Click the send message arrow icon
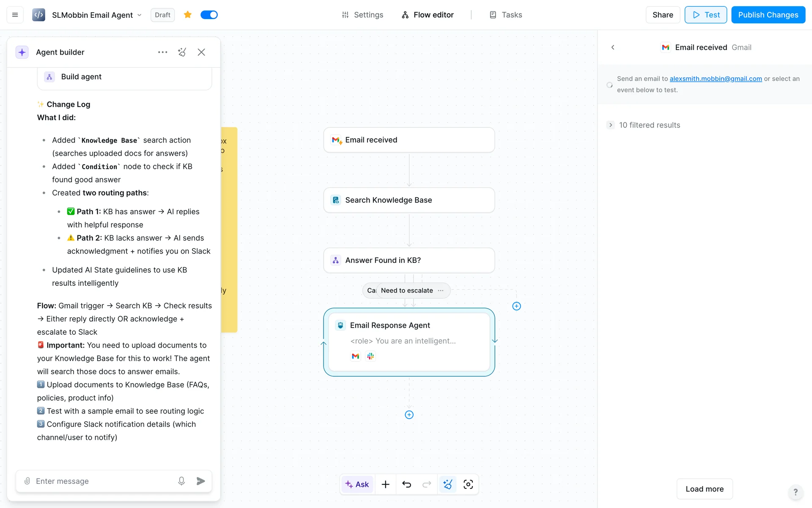 pos(201,481)
